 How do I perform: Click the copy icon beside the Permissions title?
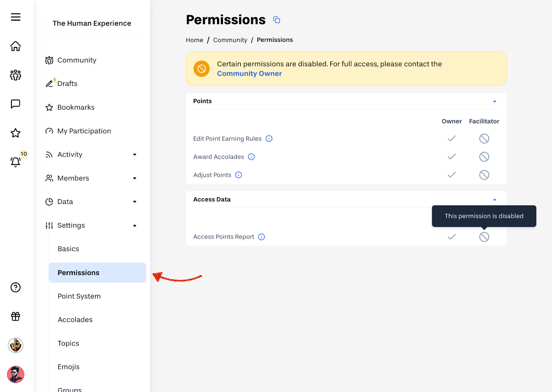click(276, 20)
